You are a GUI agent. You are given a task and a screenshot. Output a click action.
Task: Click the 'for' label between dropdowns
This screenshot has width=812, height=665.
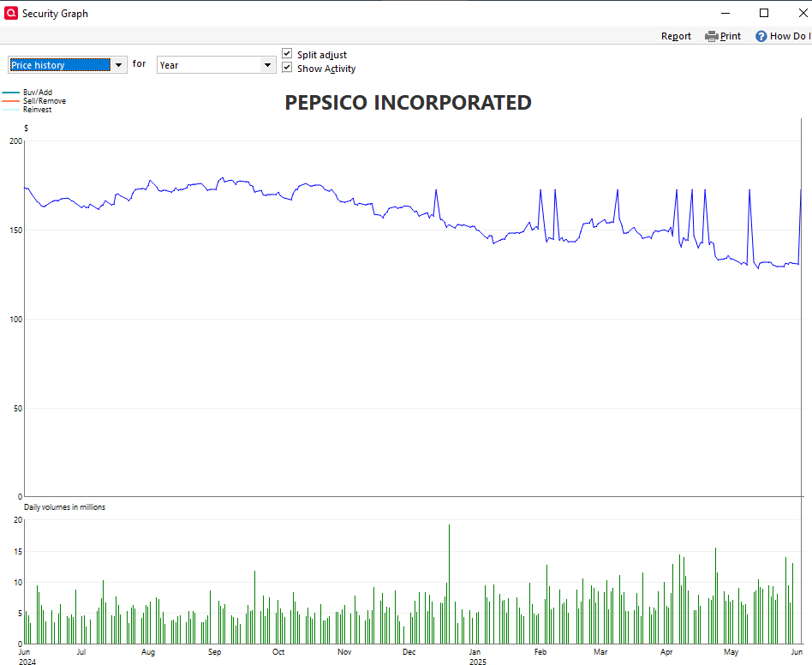pyautogui.click(x=139, y=63)
